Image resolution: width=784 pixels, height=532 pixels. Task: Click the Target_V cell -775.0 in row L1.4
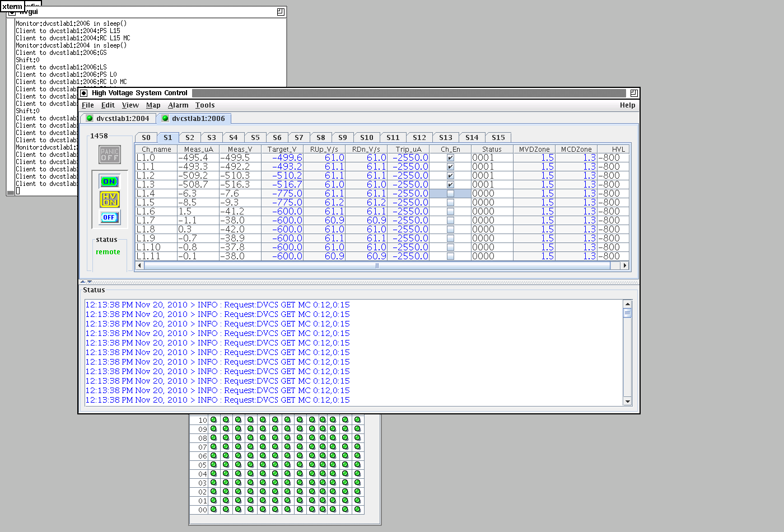coord(282,194)
